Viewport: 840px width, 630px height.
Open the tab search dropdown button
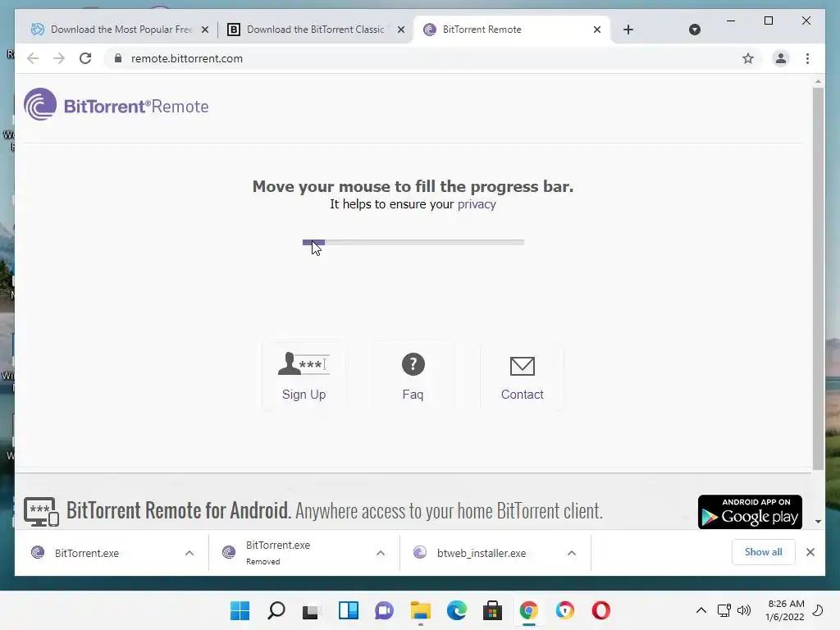(x=694, y=30)
